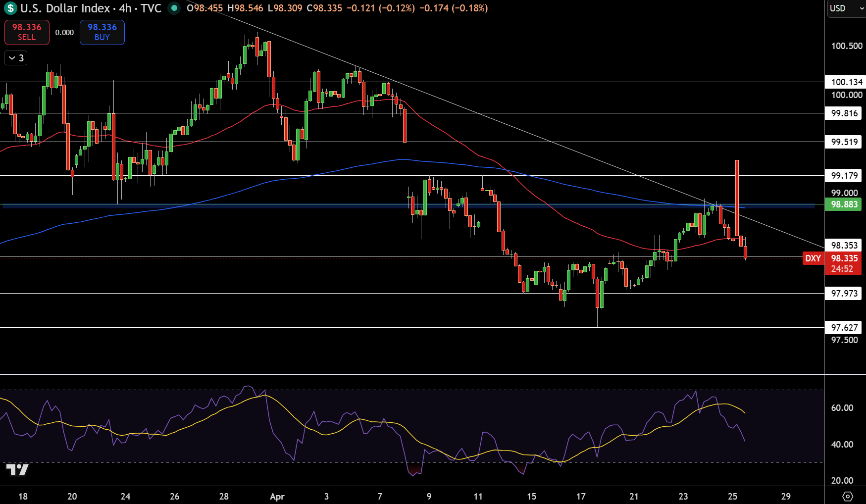Click the 25 date on time axis

[x=733, y=497]
